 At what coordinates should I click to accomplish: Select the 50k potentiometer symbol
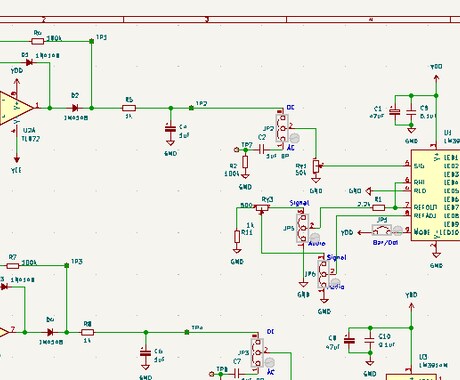pos(316,166)
